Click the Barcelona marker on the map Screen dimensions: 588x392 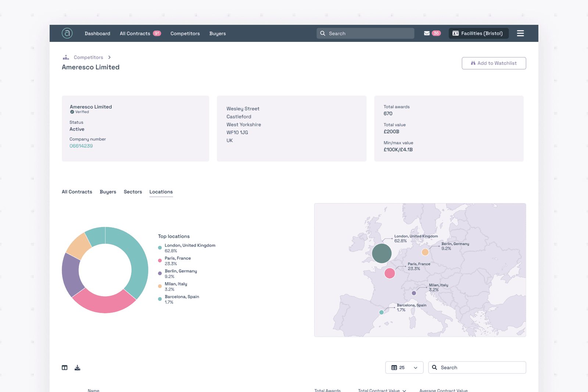pos(381,312)
